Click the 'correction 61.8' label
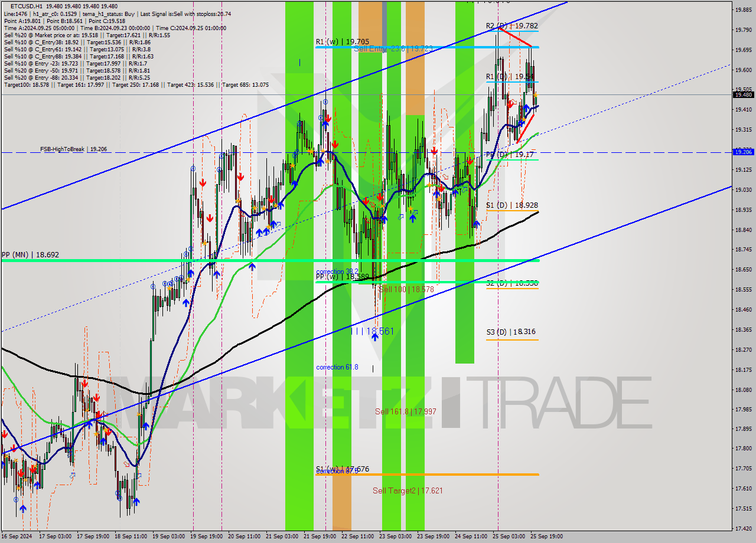The height and width of the screenshot is (543, 756). [337, 367]
